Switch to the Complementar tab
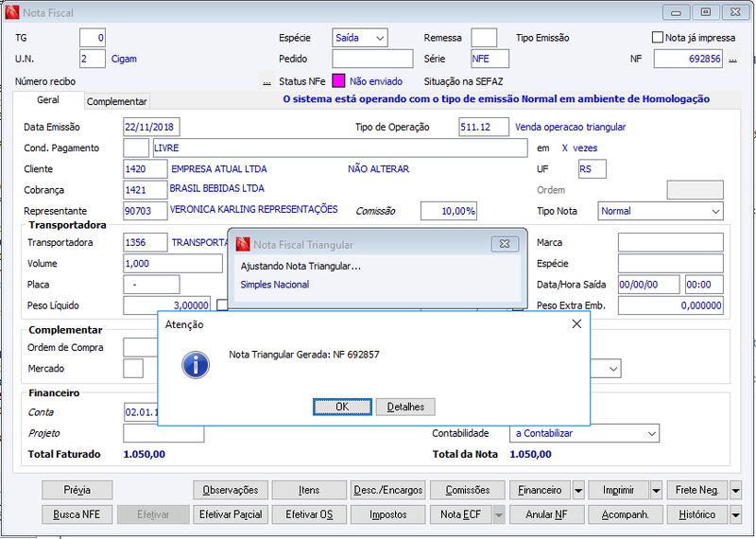 tap(116, 101)
